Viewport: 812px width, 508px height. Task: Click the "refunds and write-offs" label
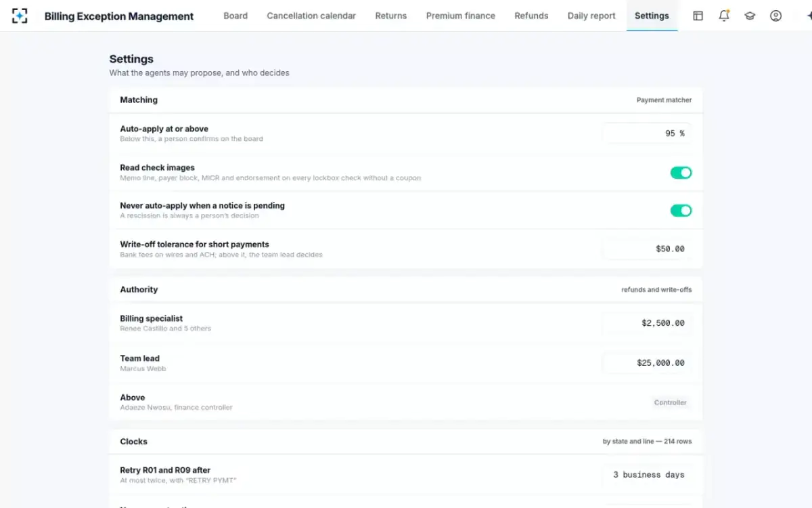click(656, 290)
